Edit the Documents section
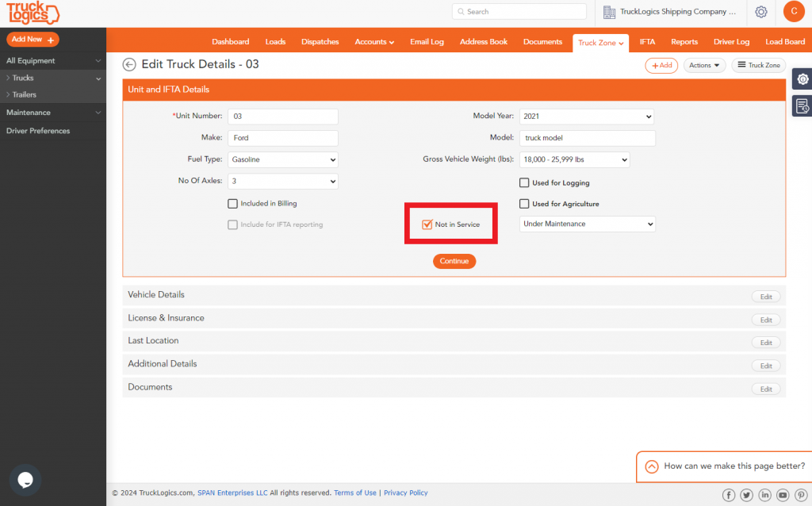 coord(766,389)
